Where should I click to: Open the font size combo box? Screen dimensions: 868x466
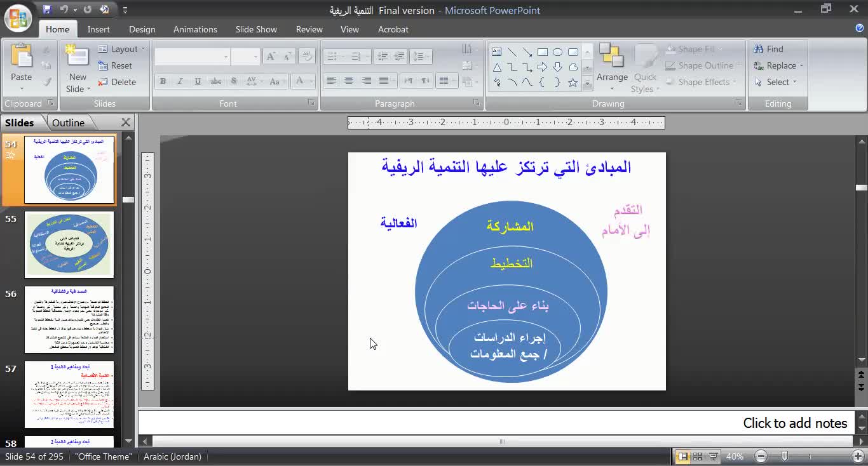[x=245, y=57]
